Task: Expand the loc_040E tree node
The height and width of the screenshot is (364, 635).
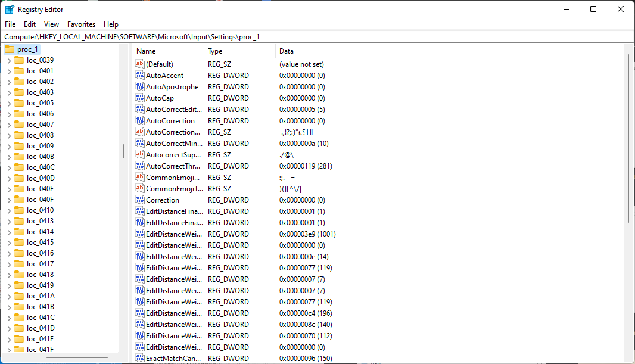Action: coord(9,189)
